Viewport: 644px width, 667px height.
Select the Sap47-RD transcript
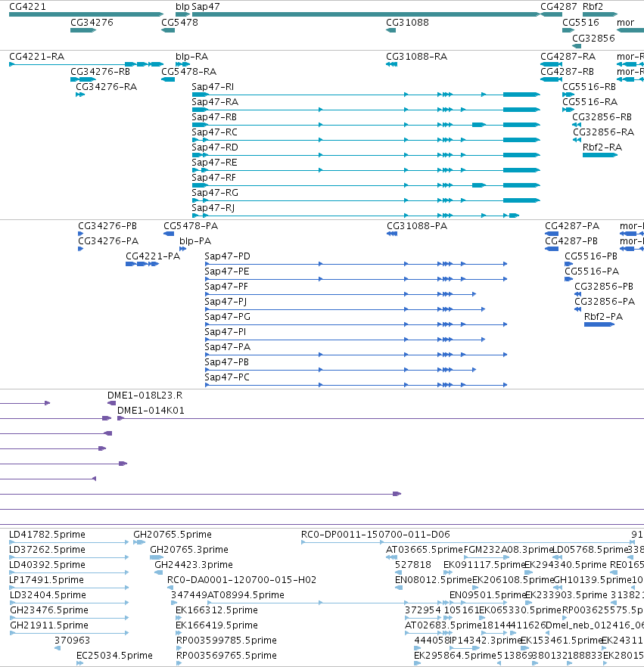(x=366, y=155)
